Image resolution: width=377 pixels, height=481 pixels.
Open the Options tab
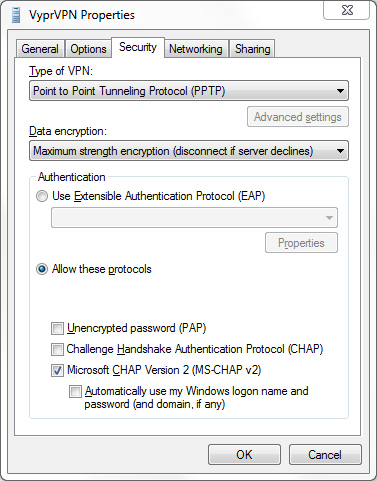click(88, 49)
